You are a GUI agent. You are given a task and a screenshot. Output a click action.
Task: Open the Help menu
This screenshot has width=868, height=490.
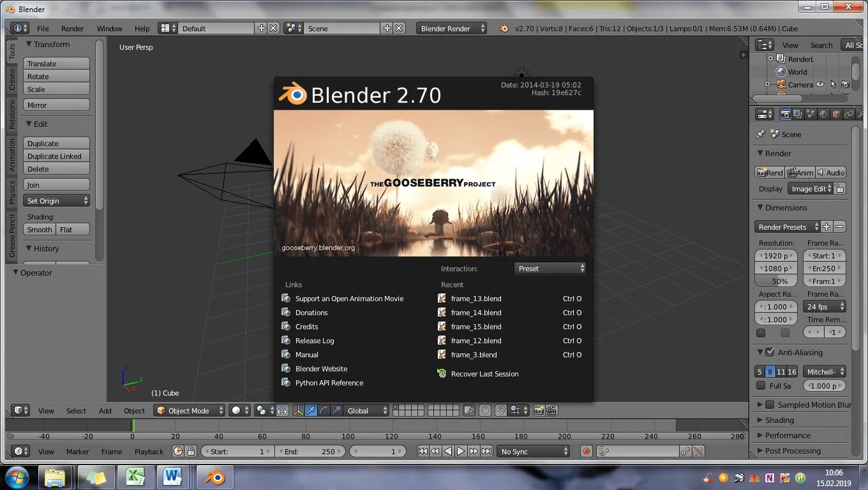142,29
